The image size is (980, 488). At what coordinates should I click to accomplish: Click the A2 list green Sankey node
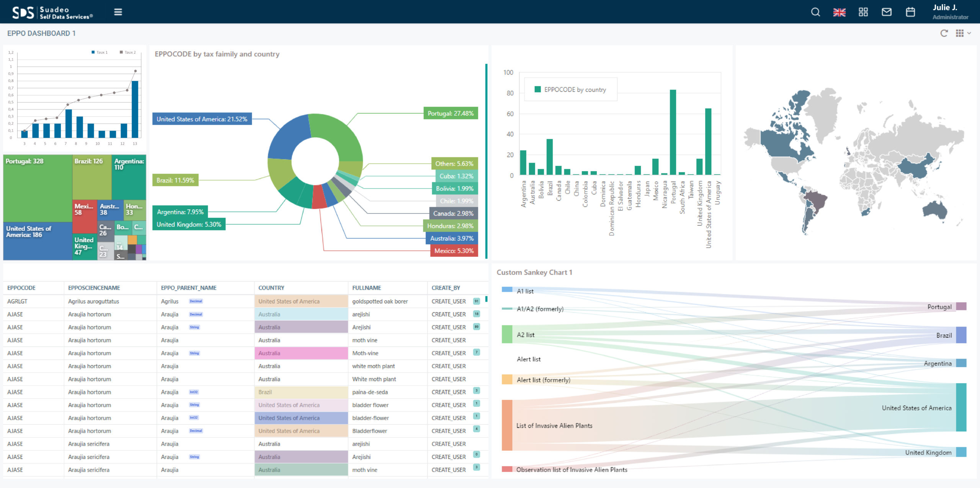507,334
